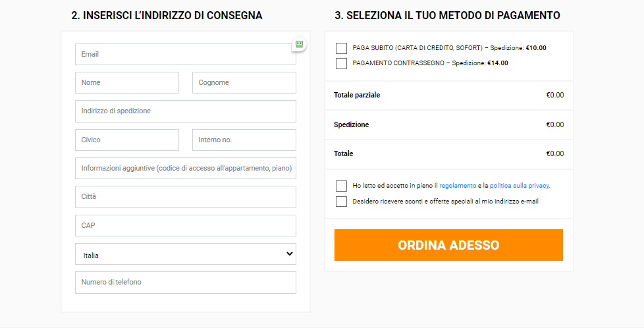Focus the Interno no. field
This screenshot has height=328, width=644.
click(244, 140)
